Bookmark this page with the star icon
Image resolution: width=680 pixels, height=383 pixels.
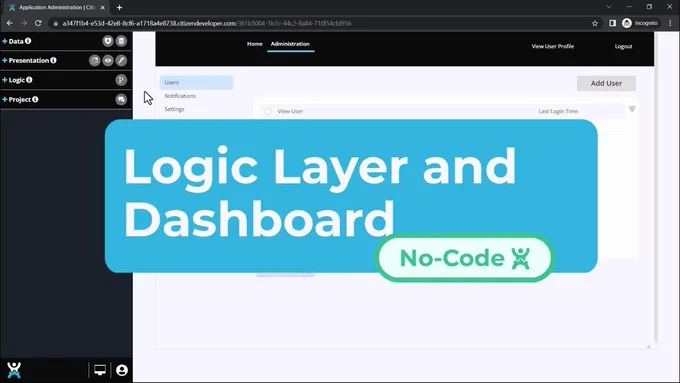click(x=595, y=23)
